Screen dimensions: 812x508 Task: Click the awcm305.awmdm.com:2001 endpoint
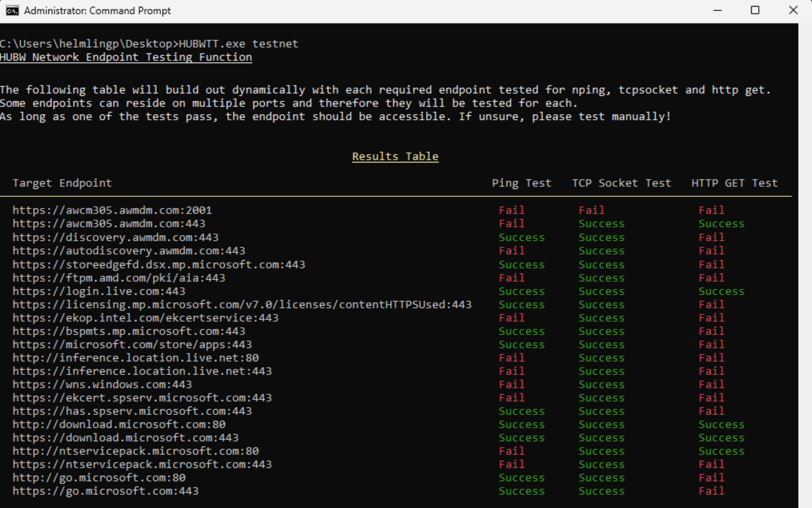[x=112, y=210]
